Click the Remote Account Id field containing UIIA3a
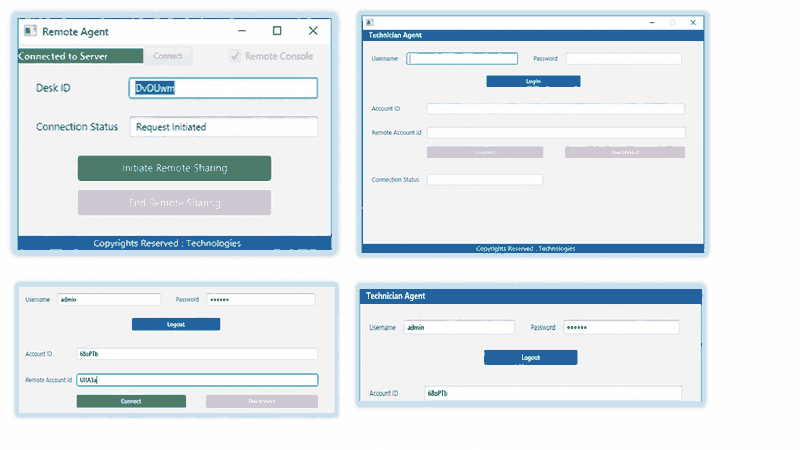The width and height of the screenshot is (800, 450). click(197, 380)
